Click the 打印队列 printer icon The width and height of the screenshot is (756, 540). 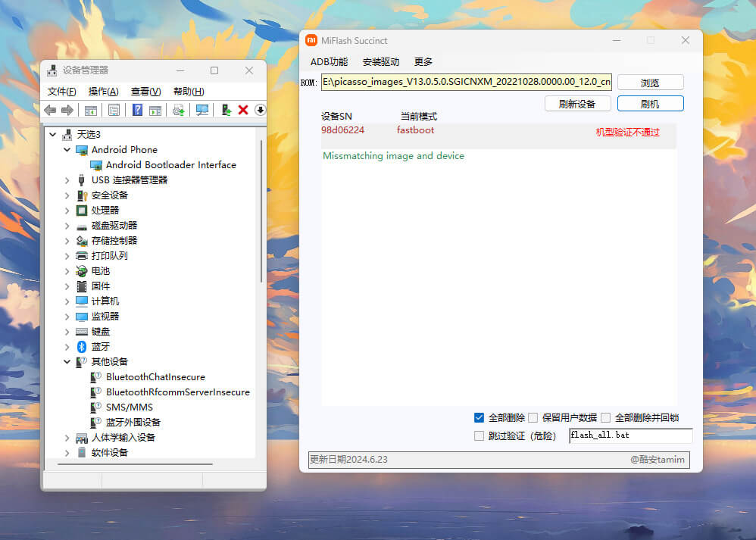[x=82, y=256]
